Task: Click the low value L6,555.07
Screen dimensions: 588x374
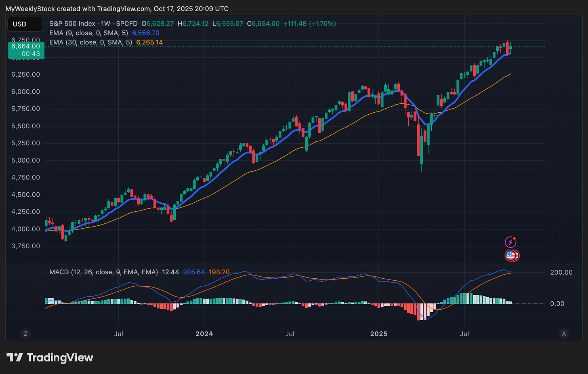Action: click(x=228, y=24)
